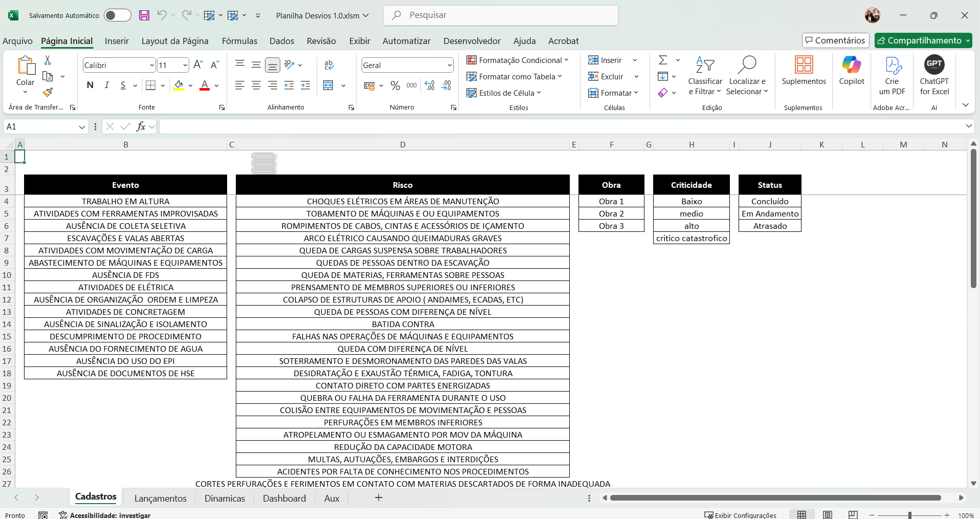
Task: Toggle Salvamento Automático switch
Action: coord(117,15)
